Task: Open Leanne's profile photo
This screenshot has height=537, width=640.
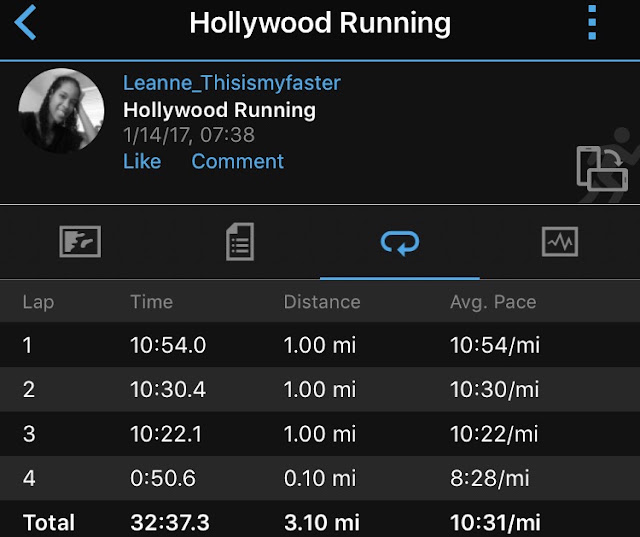Action: coord(61,111)
